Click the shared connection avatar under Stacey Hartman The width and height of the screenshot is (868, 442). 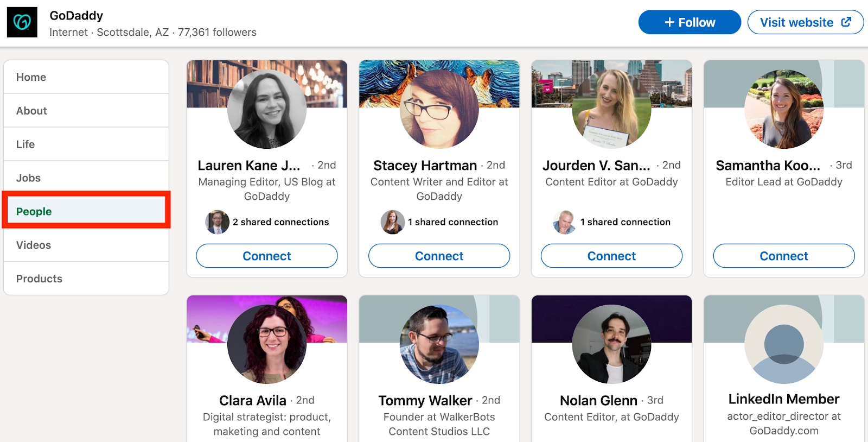393,222
